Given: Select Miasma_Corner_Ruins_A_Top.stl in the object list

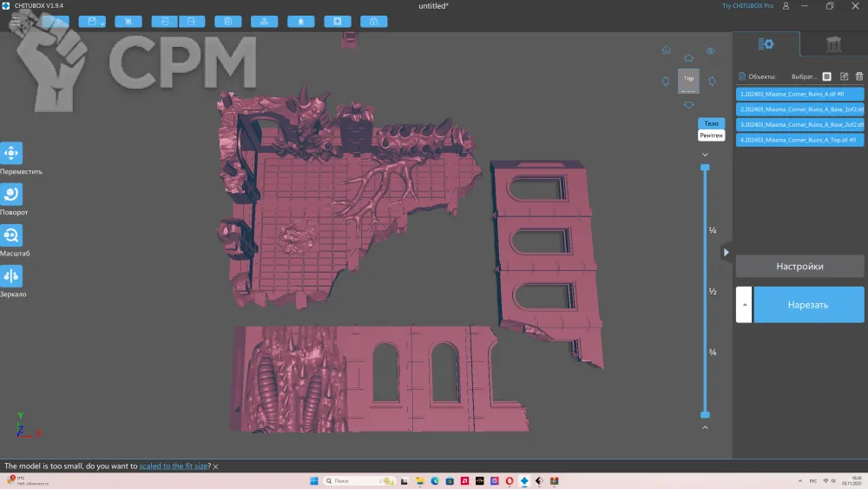Looking at the screenshot, I should point(799,140).
